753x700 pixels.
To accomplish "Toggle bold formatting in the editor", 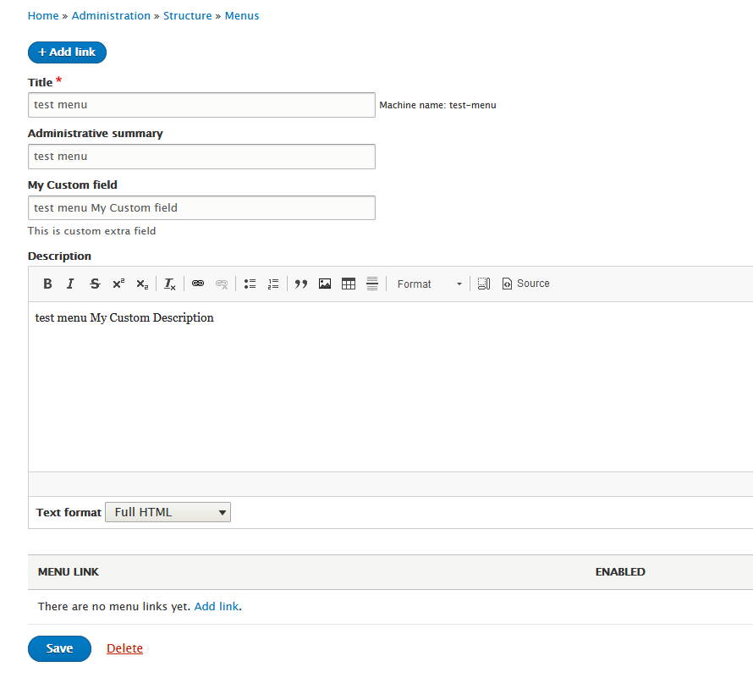I will pos(47,284).
